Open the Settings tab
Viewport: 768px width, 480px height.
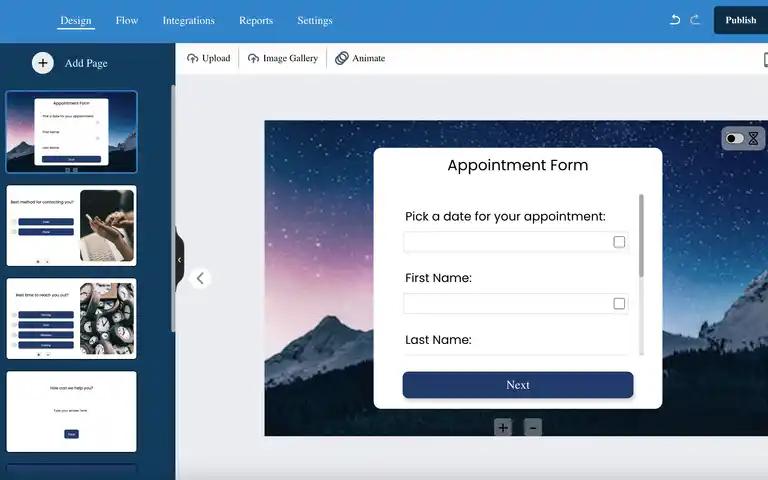[x=315, y=21]
